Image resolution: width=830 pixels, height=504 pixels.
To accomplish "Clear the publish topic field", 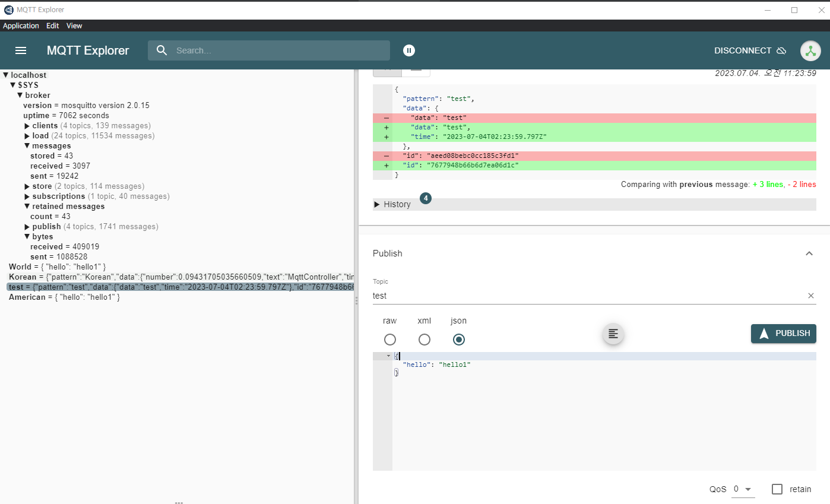I will pyautogui.click(x=811, y=296).
